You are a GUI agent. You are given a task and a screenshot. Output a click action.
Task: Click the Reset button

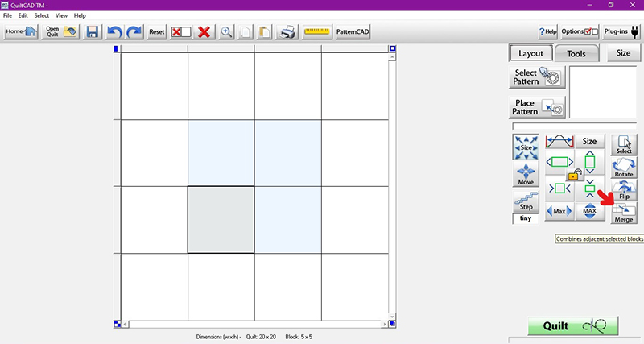click(156, 31)
